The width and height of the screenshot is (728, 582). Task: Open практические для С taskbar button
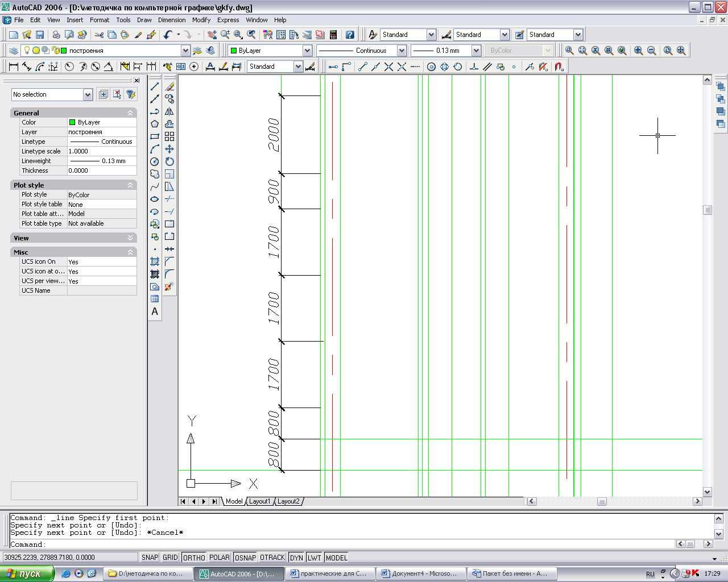click(x=330, y=573)
